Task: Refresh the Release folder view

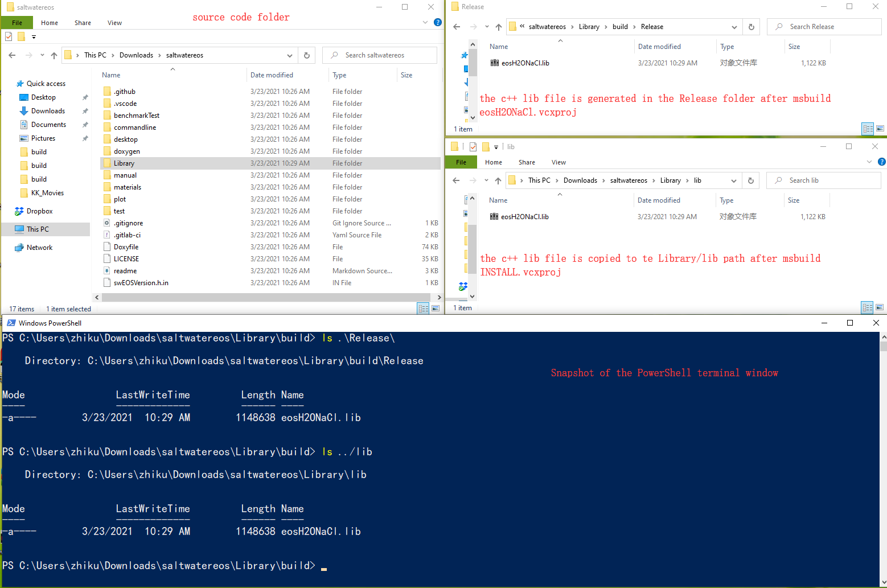Action: 751,27
